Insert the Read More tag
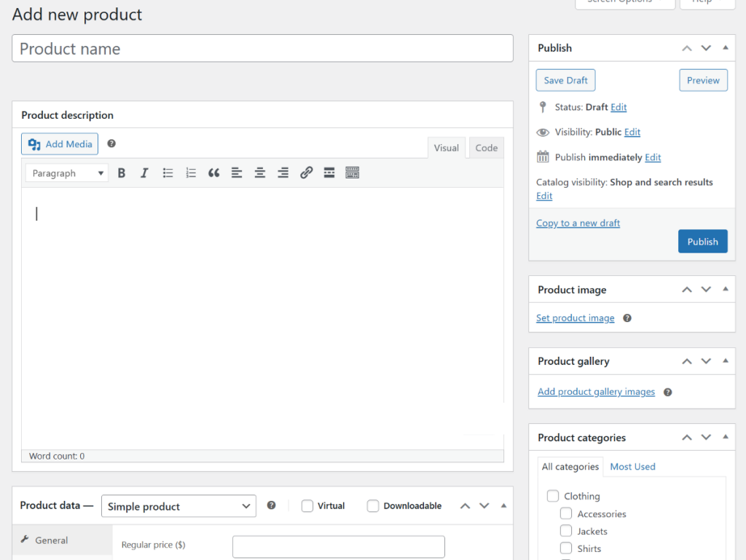The image size is (746, 560). coord(329,173)
